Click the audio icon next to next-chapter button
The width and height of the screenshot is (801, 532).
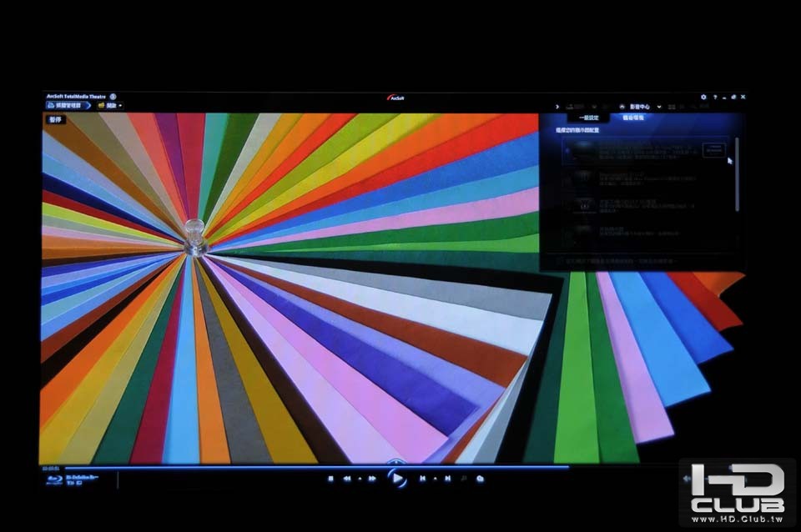[x=464, y=479]
